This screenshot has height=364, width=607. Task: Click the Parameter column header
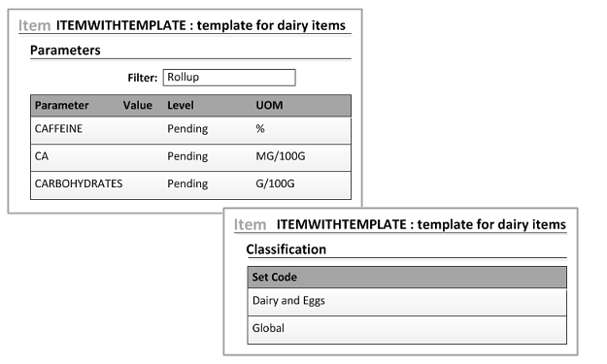coord(61,105)
